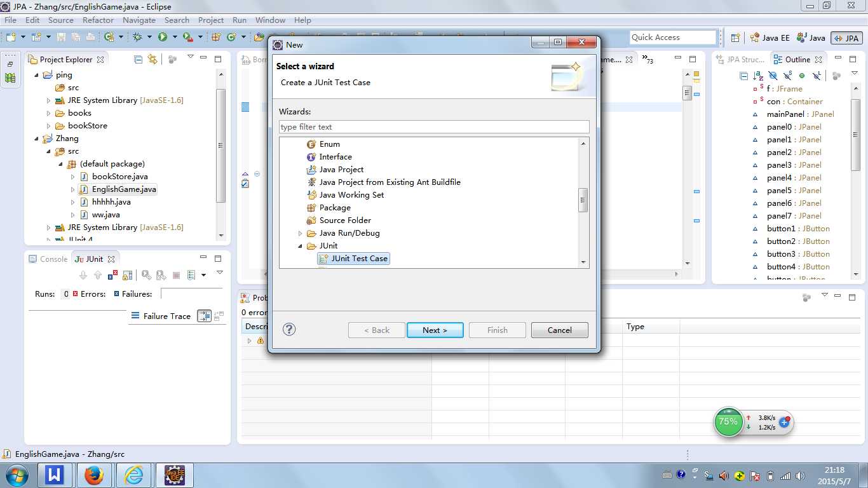Open the File menu
Screen dimensions: 868x488
pyautogui.click(x=10, y=20)
